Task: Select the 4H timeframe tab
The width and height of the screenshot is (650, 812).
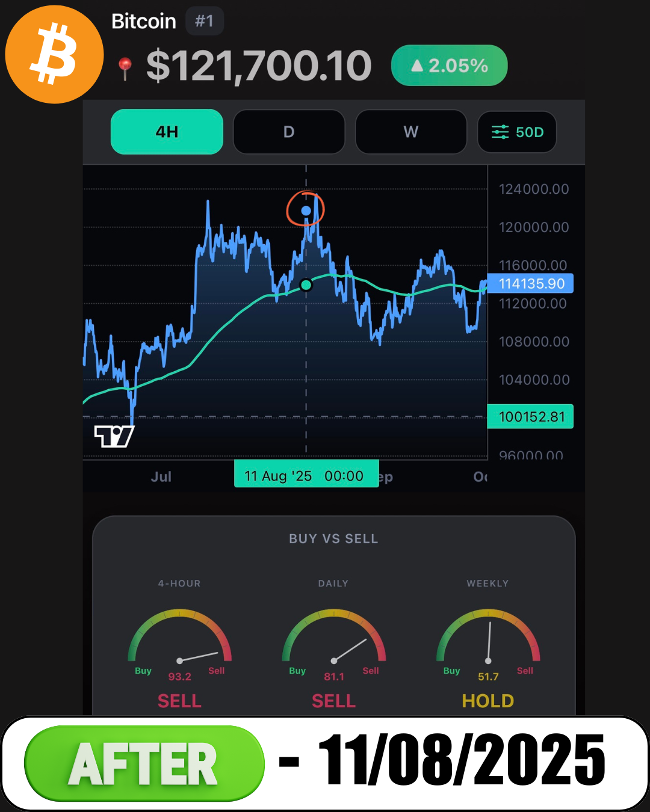Action: click(x=167, y=132)
